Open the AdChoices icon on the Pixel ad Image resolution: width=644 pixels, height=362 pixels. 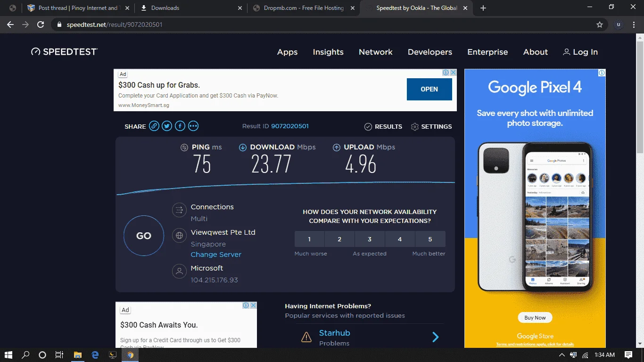tap(602, 73)
